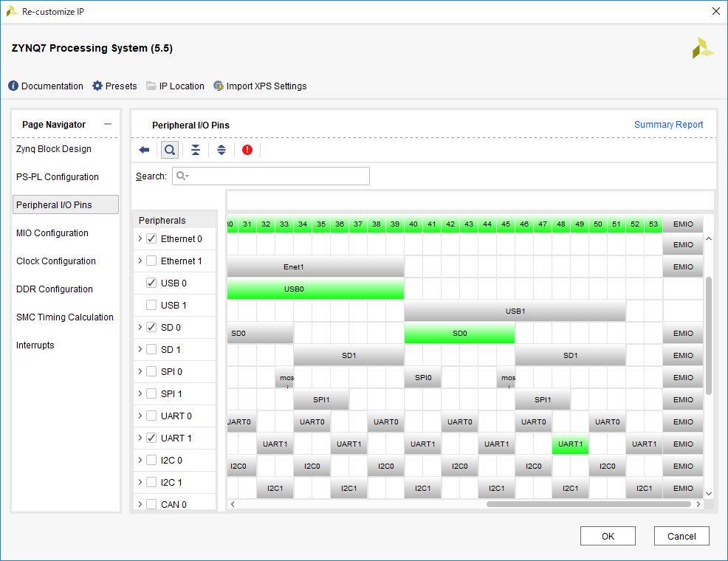Open the Interrupts page
The height and width of the screenshot is (561, 728).
35,345
